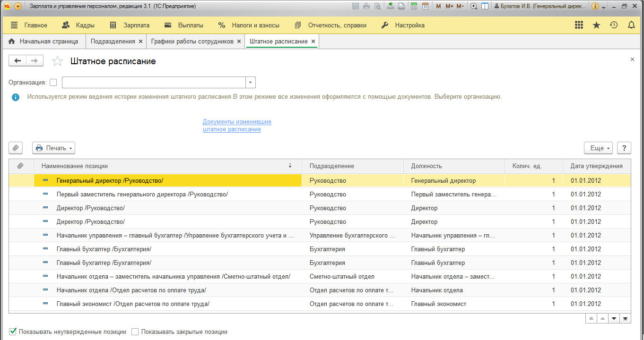Go back with the left arrow button
Screen dimensions: 644x340
click(x=18, y=60)
